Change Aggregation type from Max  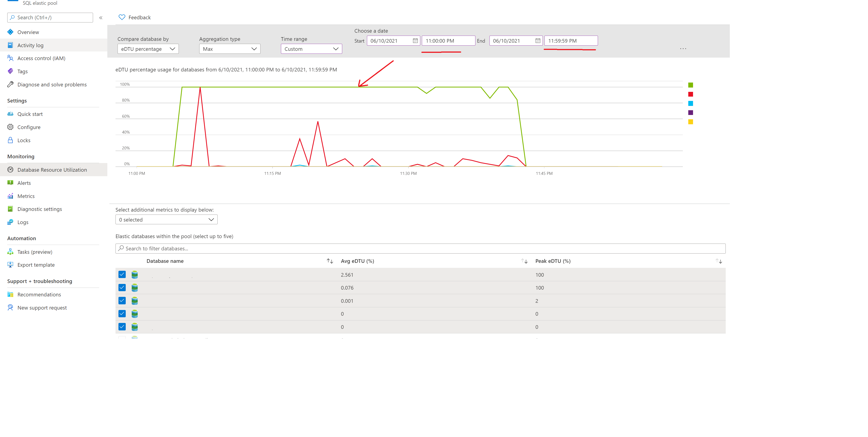point(229,49)
